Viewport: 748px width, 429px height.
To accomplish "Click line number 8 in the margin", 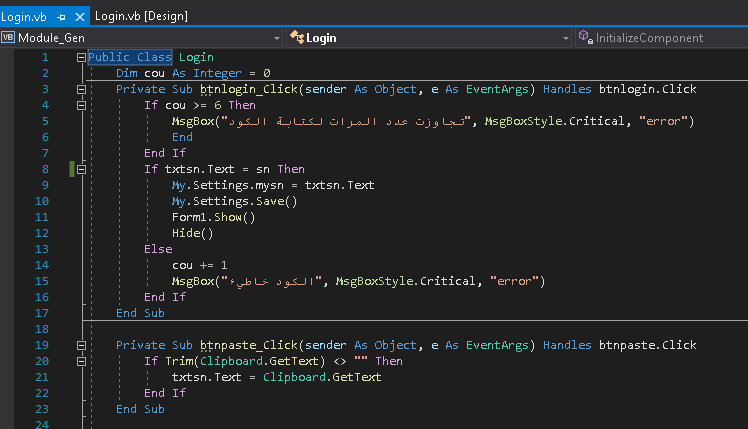I will click(x=45, y=169).
